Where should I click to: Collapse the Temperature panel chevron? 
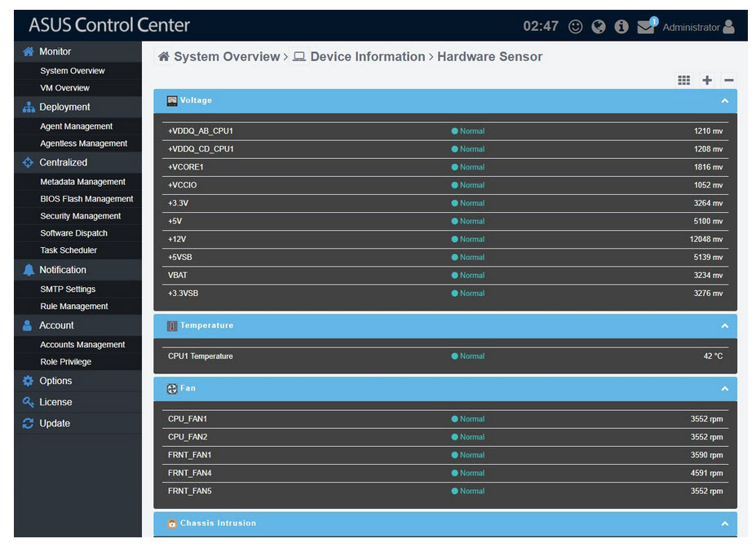[724, 326]
